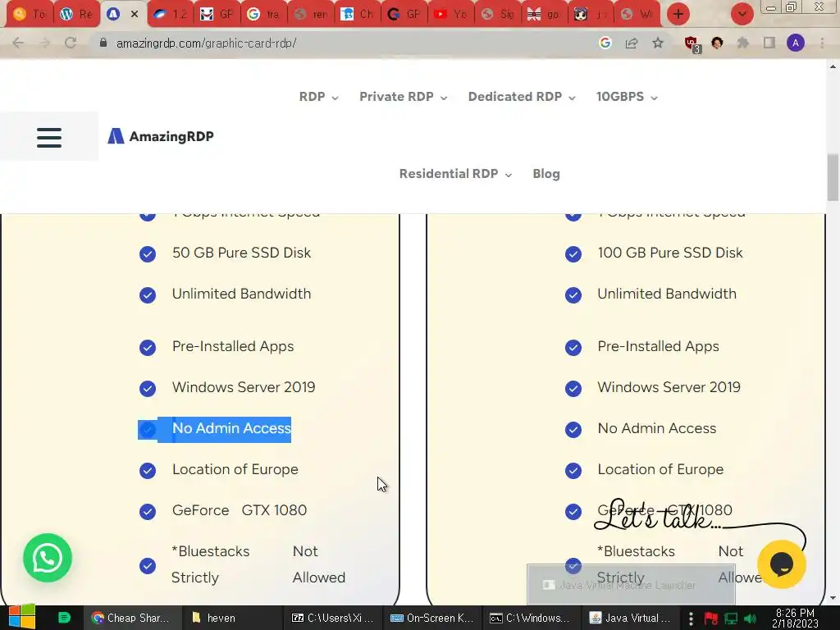Open the Windows Start button
The height and width of the screenshot is (630, 840).
pos(21,618)
